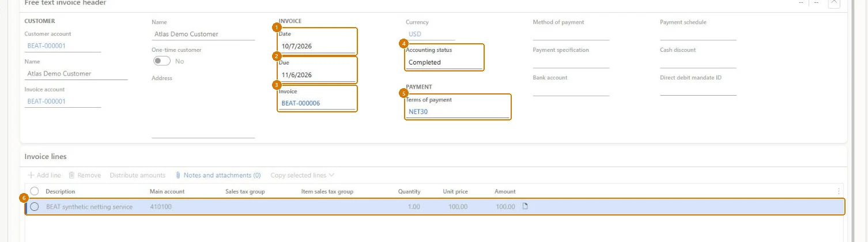The image size is (868, 242).
Task: Select the invoice Date field 10/7/2026
Action: click(317, 46)
